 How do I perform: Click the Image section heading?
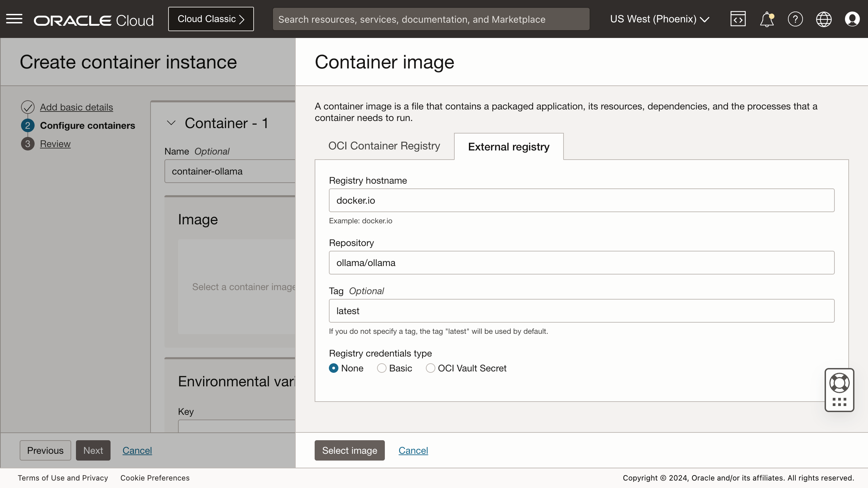tap(198, 220)
